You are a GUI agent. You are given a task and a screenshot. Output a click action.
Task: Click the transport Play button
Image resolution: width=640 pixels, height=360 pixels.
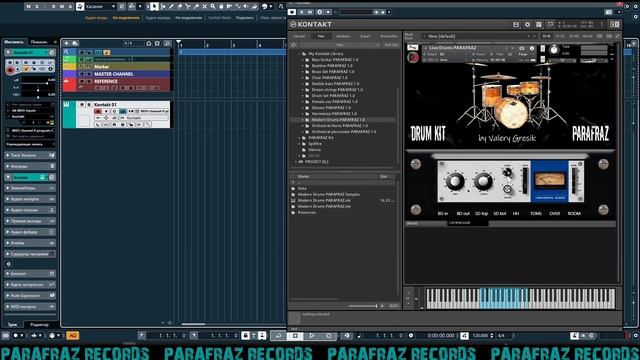[x=312, y=336]
